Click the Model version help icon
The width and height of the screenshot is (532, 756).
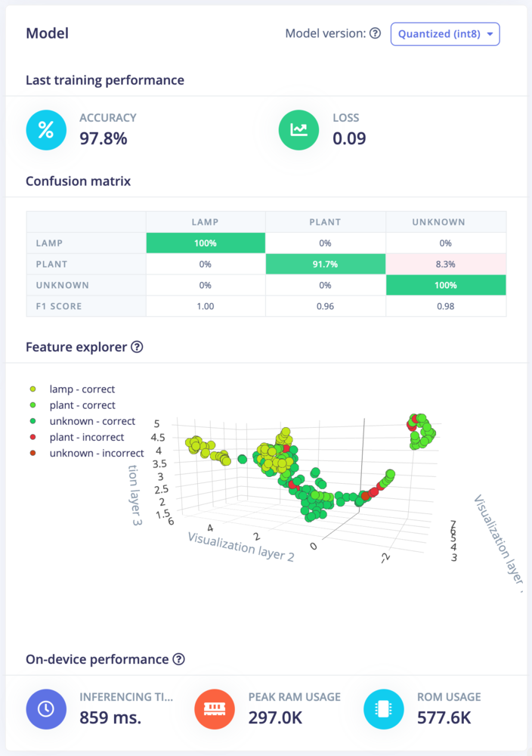point(376,33)
